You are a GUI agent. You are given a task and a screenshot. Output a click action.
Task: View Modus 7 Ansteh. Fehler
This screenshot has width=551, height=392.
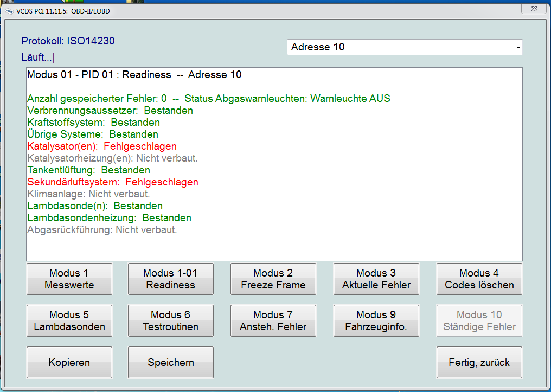(x=273, y=320)
